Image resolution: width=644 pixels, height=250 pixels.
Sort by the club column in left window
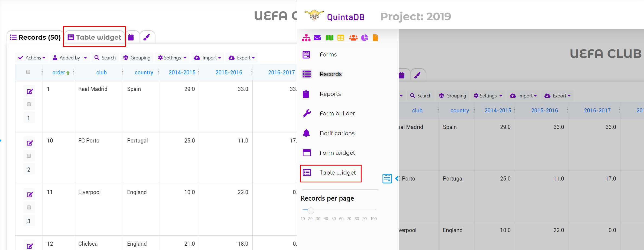coord(101,72)
